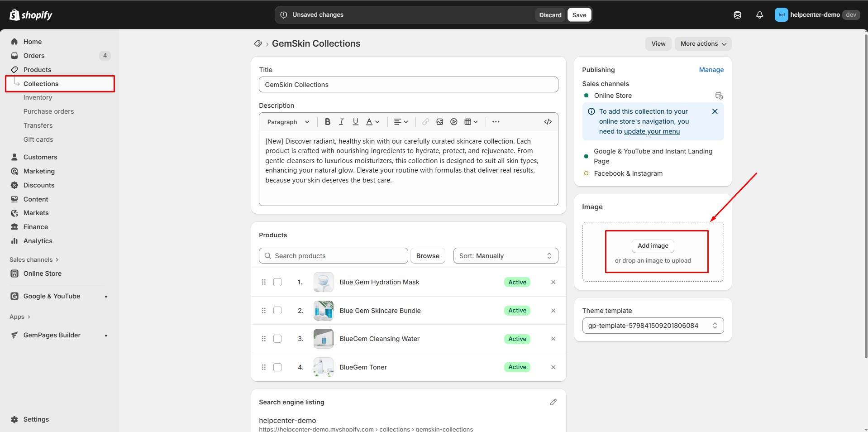Toggle Italic formatting in description editor

click(342, 122)
